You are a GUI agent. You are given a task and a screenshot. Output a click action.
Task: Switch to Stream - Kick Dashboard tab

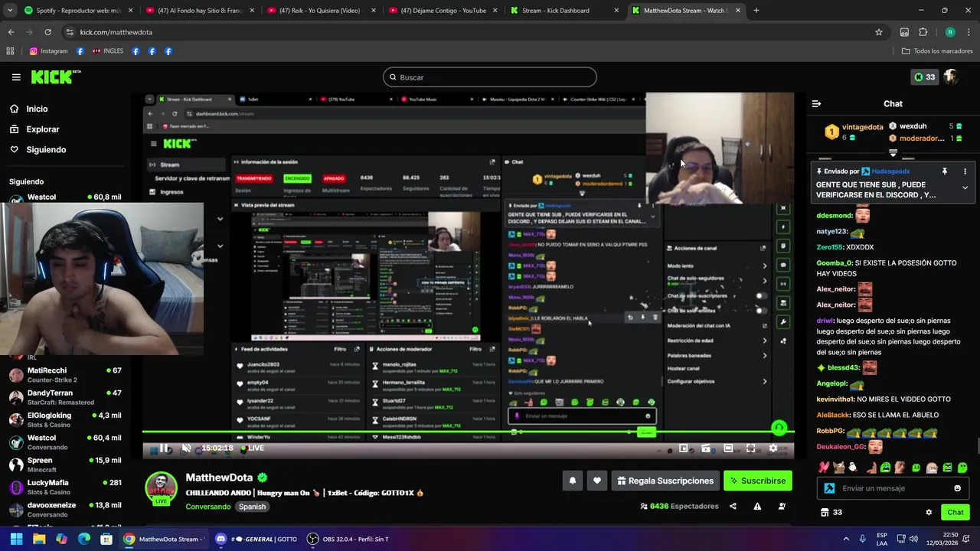tap(564, 11)
